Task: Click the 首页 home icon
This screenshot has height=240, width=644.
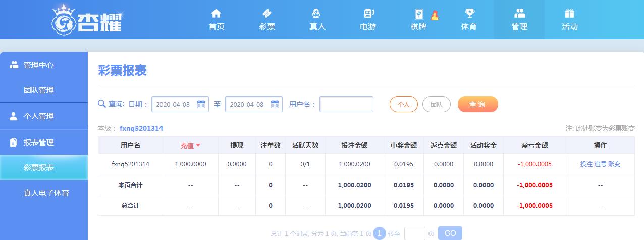Action: coord(216,14)
